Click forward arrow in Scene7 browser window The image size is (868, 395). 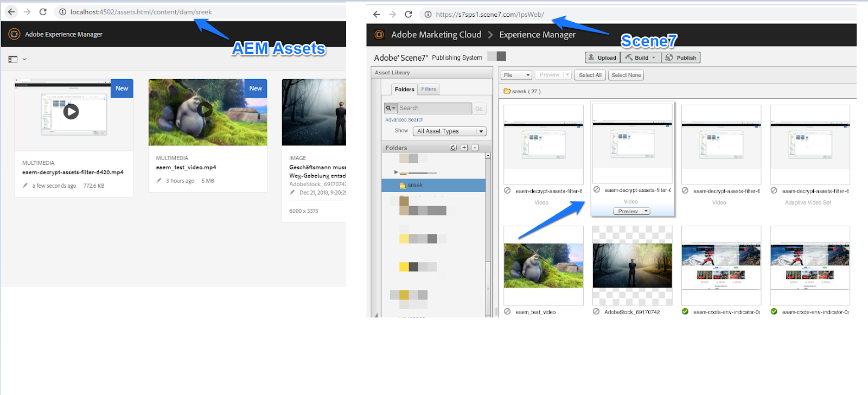pyautogui.click(x=393, y=14)
